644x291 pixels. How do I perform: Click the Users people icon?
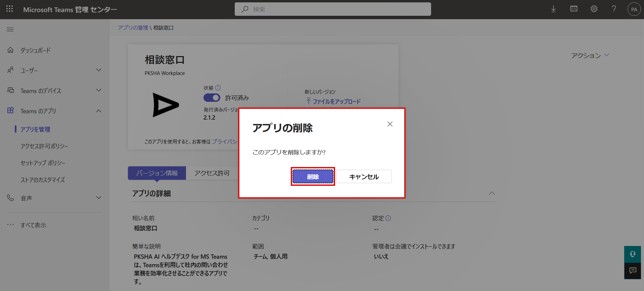[10, 70]
